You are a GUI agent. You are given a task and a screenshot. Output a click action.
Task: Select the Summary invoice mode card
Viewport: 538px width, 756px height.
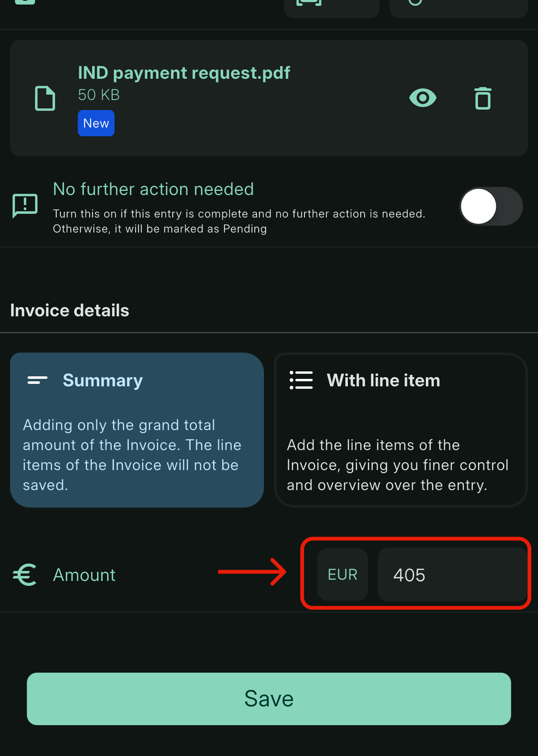[x=137, y=430]
